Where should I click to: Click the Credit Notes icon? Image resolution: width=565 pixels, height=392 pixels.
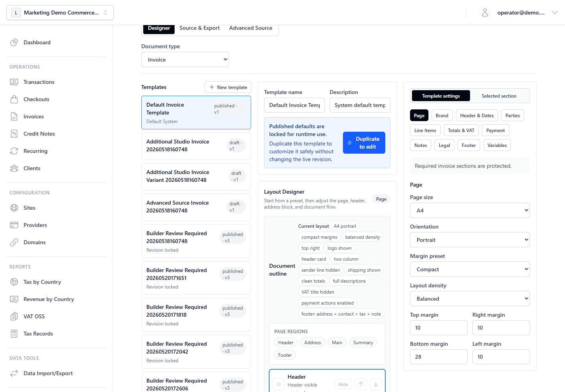point(14,134)
